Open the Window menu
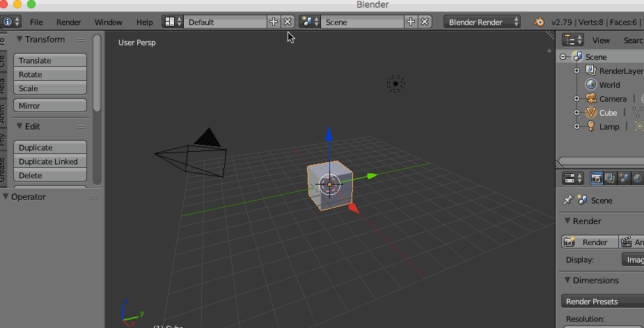644x328 pixels. pyautogui.click(x=109, y=22)
